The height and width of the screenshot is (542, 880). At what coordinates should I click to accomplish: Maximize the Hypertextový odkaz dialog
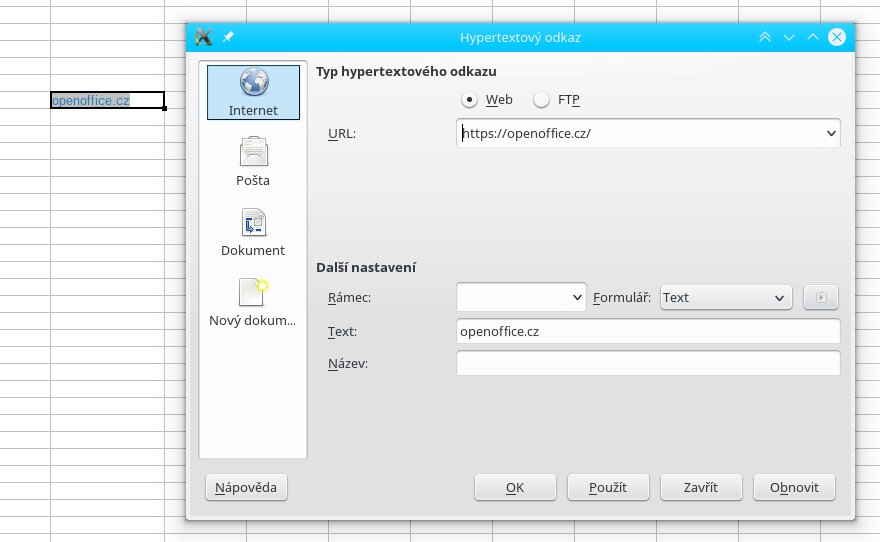[x=813, y=37]
